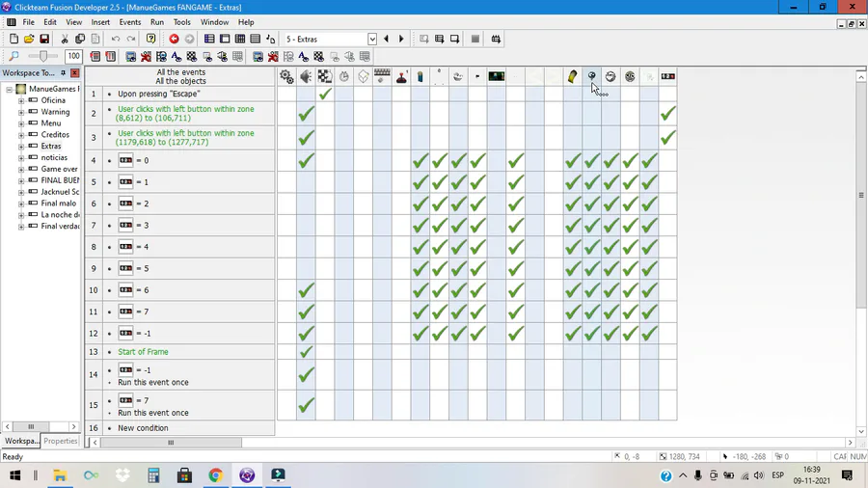Toggle Sound action in event 15 row
The image size is (868, 488).
click(306, 406)
